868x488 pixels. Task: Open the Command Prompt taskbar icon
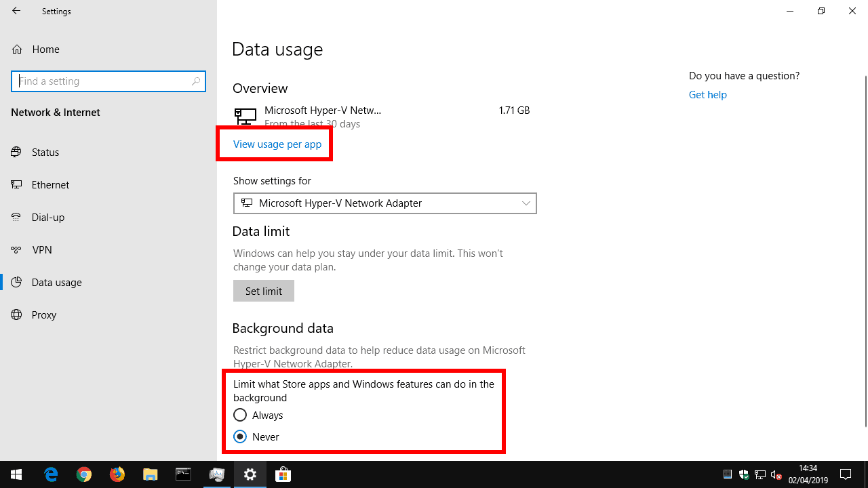pyautogui.click(x=184, y=474)
